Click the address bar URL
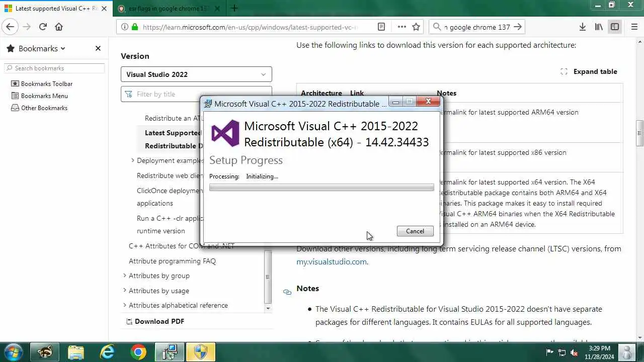Viewport: 644px width, 362px height. [x=250, y=27]
